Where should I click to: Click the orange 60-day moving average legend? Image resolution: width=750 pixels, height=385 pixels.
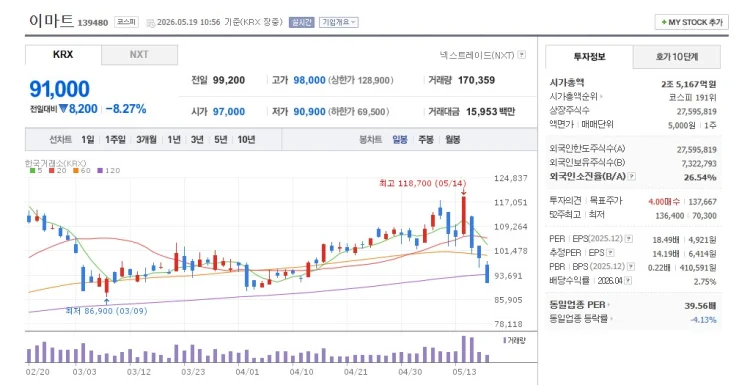tap(82, 170)
